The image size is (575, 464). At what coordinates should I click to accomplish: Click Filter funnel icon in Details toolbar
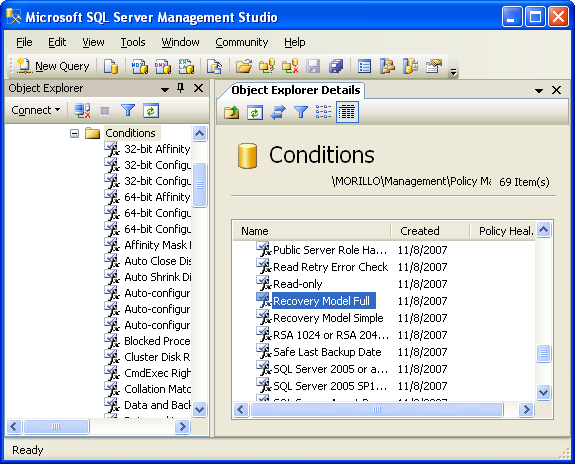[301, 112]
